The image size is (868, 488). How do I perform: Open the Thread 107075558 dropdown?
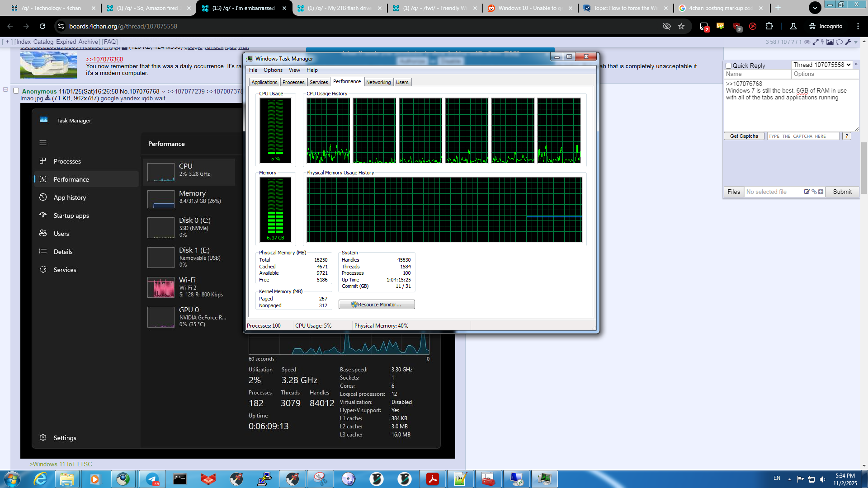click(822, 65)
